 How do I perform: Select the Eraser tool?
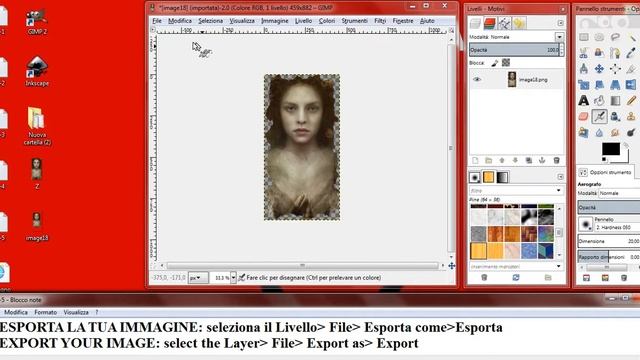[584, 116]
